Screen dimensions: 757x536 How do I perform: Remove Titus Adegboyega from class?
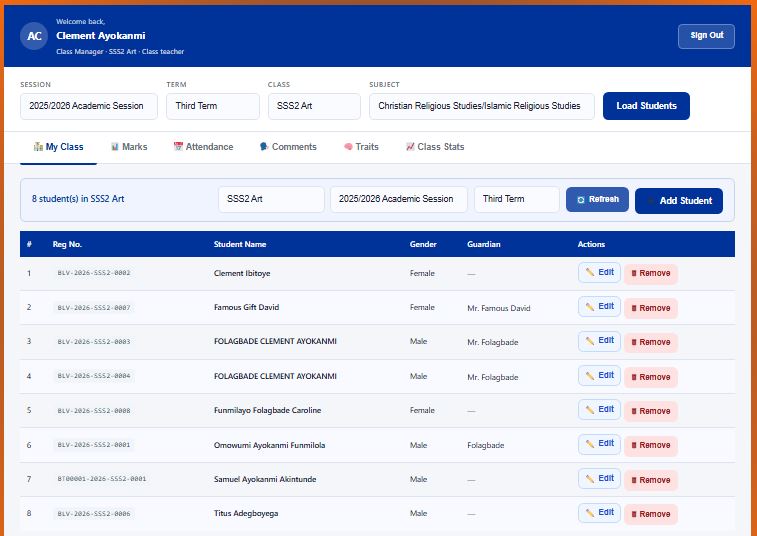[x=651, y=514]
